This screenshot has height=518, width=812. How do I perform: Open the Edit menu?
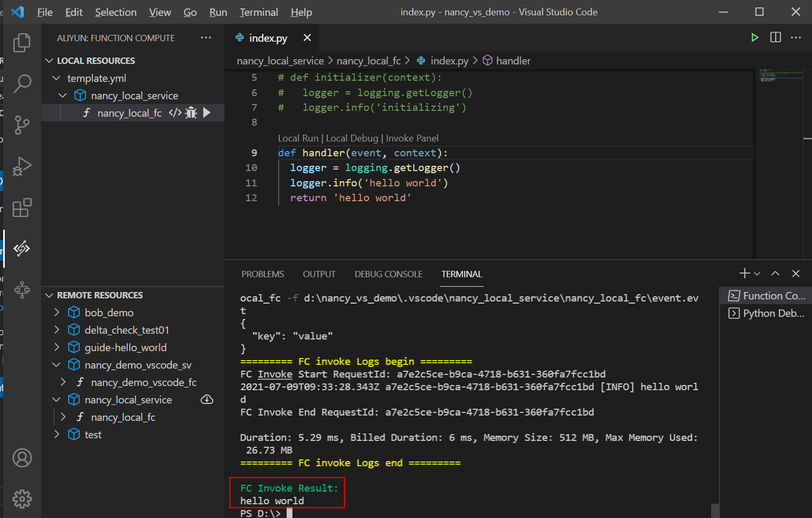click(74, 12)
